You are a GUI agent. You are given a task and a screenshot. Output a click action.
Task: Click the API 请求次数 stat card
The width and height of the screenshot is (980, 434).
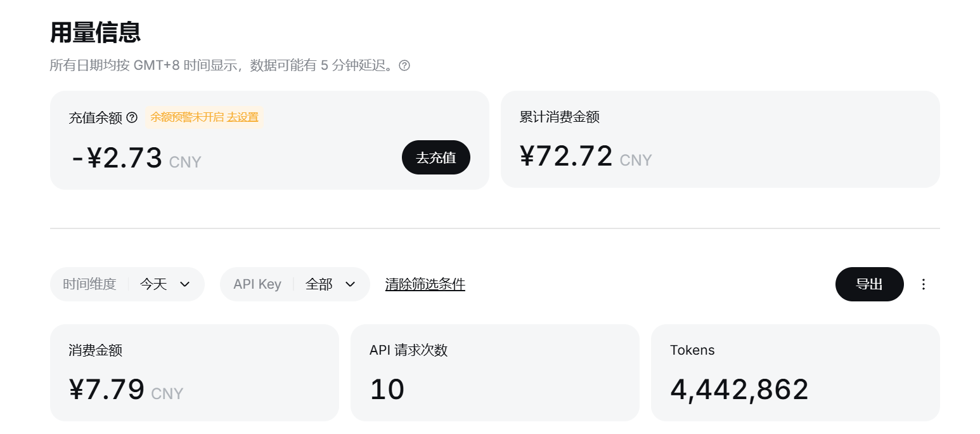coord(495,372)
